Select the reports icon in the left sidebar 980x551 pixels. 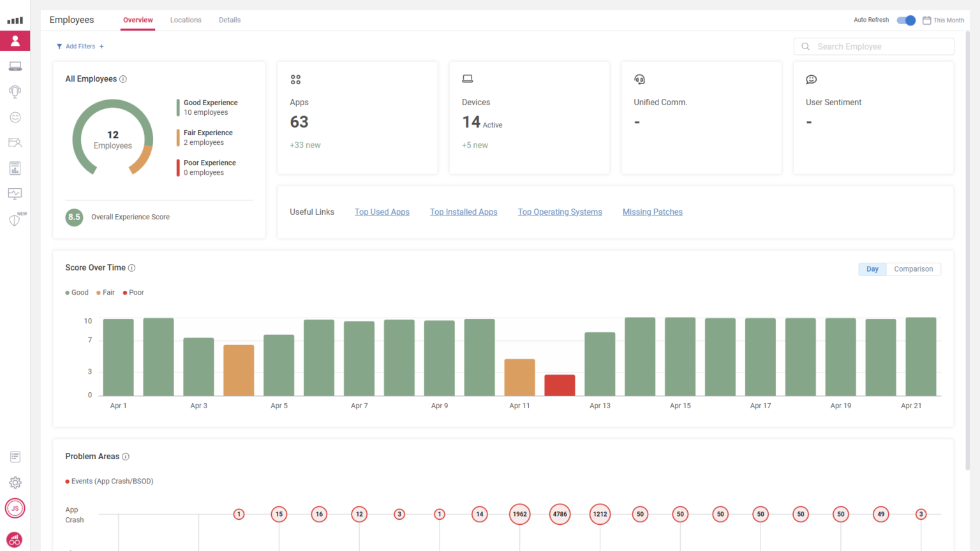(15, 168)
